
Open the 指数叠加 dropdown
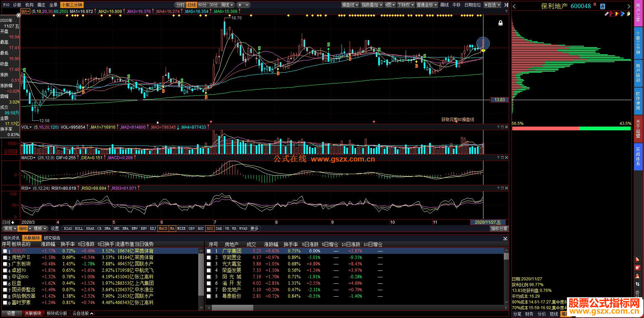(372, 5)
